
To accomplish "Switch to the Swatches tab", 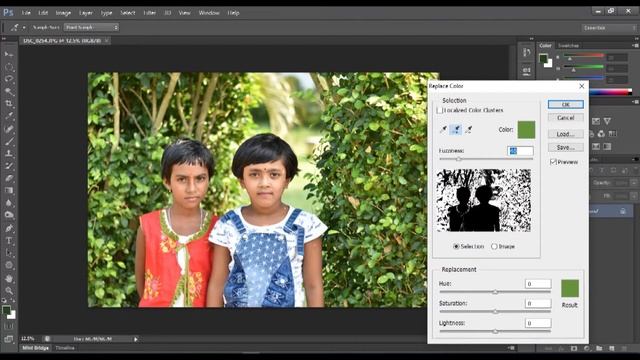I will [x=568, y=46].
